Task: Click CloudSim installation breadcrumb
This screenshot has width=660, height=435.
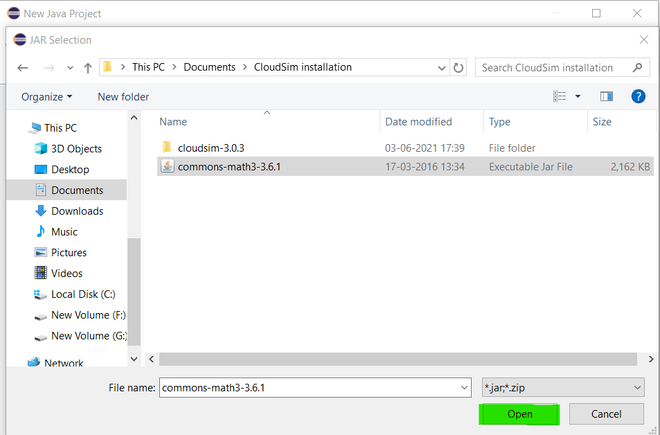Action: click(x=303, y=67)
